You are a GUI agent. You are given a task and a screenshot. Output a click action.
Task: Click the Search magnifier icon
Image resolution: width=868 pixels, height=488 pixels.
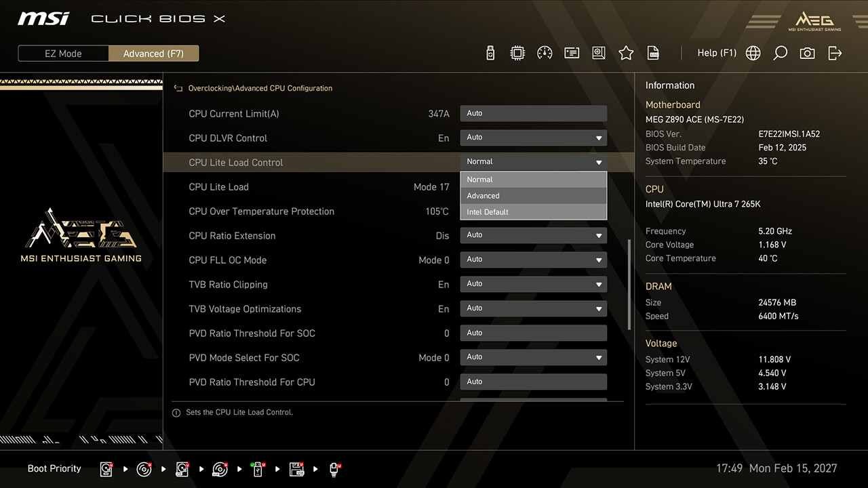[x=780, y=53]
